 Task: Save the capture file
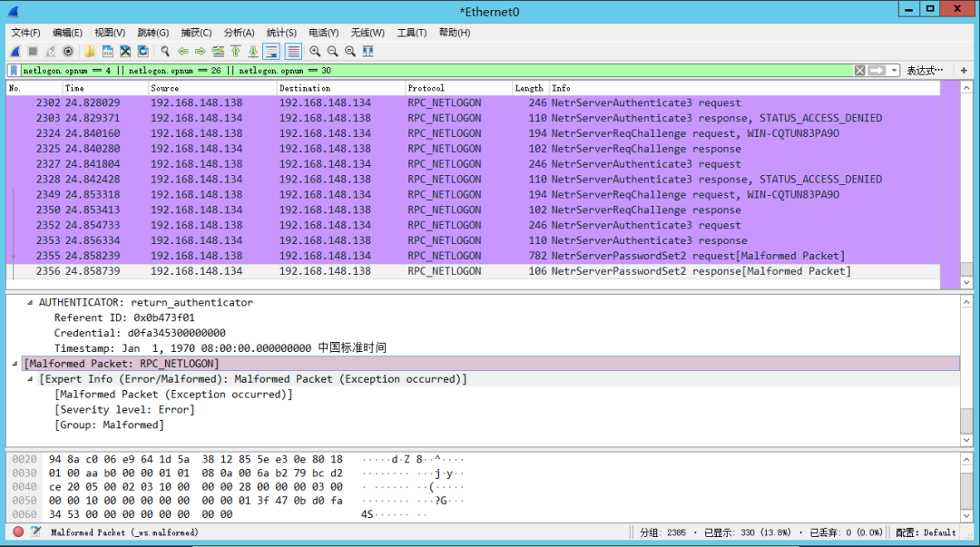[107, 52]
